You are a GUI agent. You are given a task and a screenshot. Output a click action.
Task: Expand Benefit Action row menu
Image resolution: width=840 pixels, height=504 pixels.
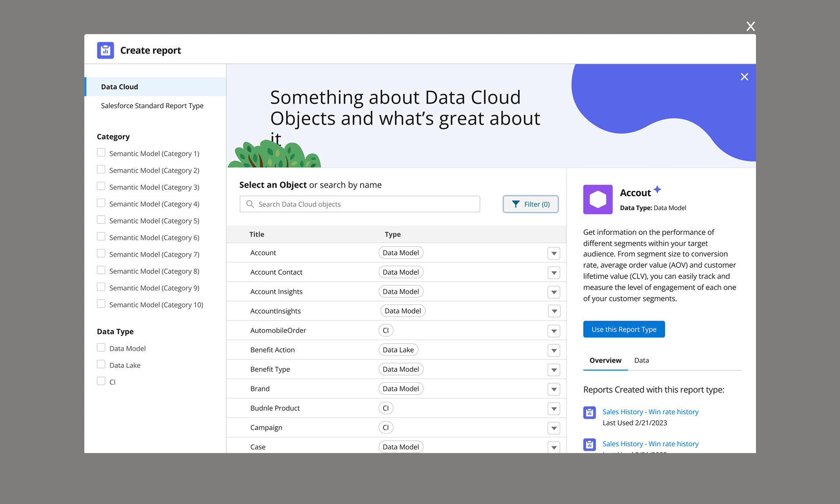[x=554, y=350]
